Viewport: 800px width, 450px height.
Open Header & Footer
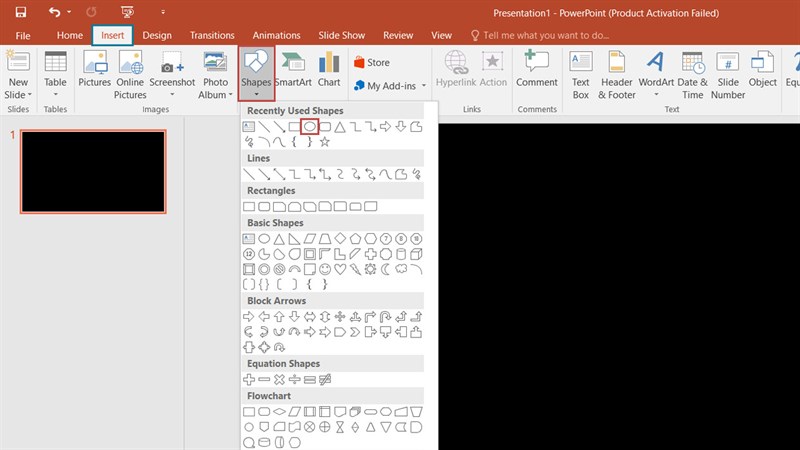click(616, 74)
